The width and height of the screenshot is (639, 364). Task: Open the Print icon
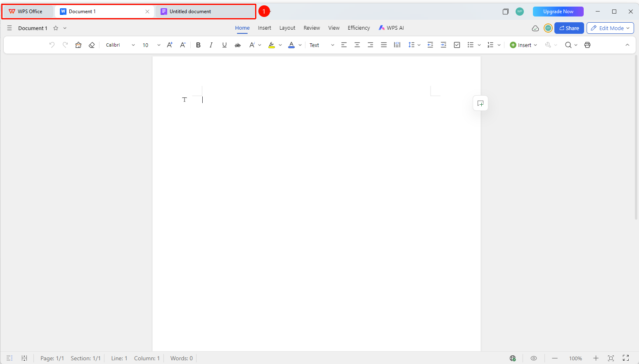tap(587, 45)
